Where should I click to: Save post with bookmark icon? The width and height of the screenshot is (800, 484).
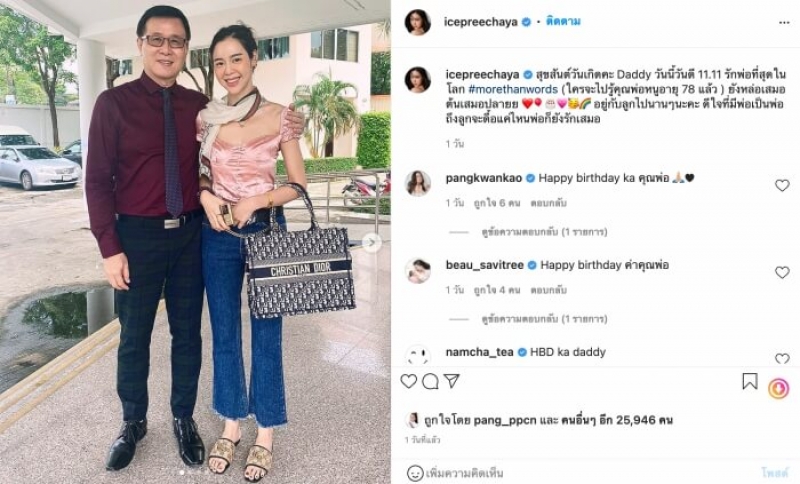click(x=749, y=381)
